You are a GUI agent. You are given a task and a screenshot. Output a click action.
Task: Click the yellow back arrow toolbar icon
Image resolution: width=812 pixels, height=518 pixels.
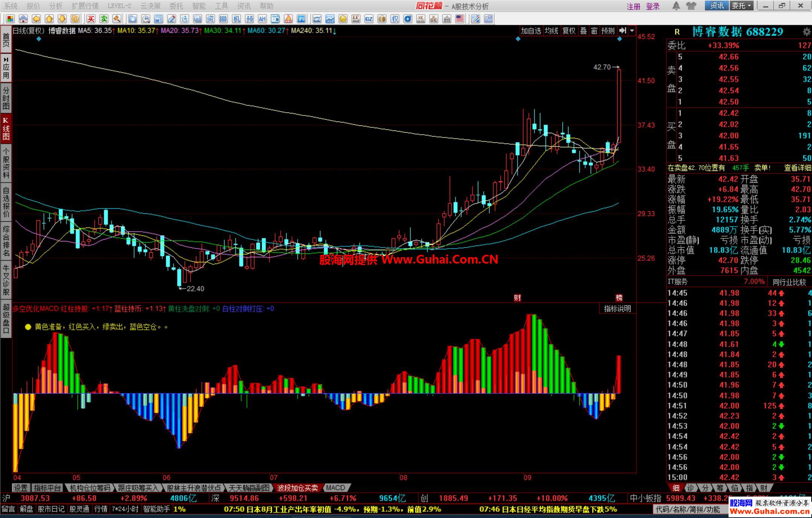[36, 19]
